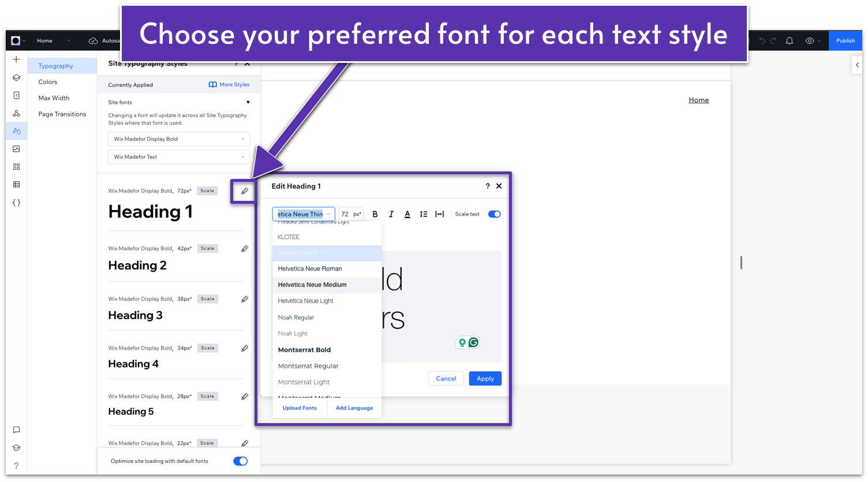This screenshot has height=482, width=868.
Task: Choose Montserrat Regular font
Action: pos(327,366)
